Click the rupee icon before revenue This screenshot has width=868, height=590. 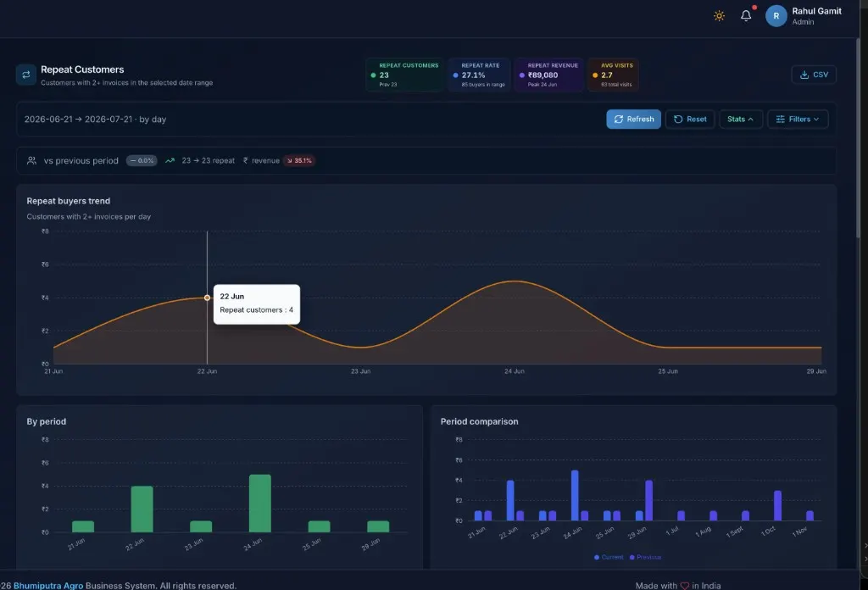245,160
